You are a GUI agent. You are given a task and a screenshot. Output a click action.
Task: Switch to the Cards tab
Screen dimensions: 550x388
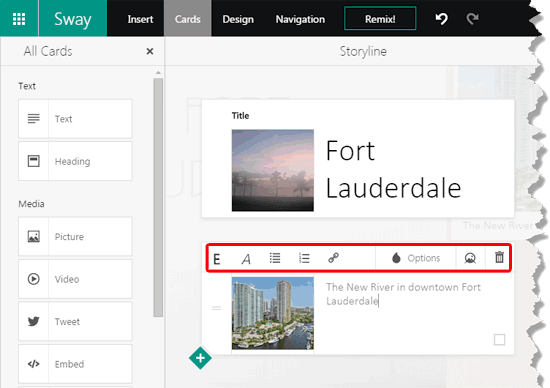pyautogui.click(x=188, y=19)
